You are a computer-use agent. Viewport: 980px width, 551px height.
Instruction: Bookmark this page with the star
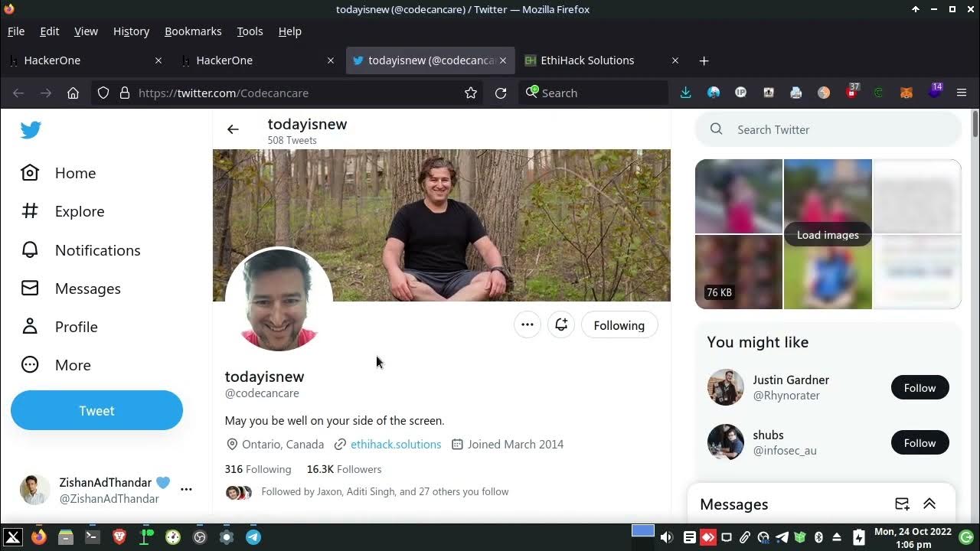(471, 93)
